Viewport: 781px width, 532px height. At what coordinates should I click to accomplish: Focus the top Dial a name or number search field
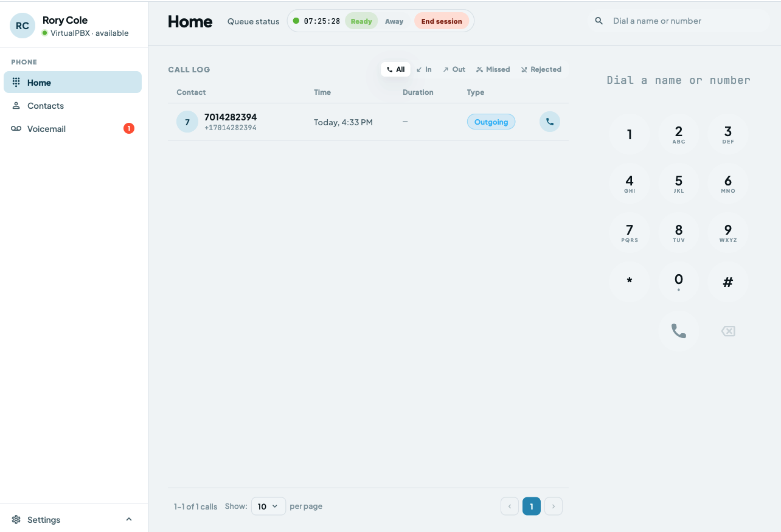679,21
